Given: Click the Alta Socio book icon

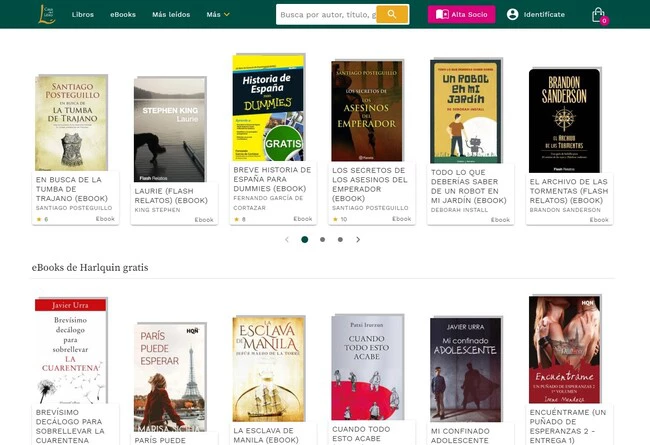Looking at the screenshot, I should coord(442,15).
